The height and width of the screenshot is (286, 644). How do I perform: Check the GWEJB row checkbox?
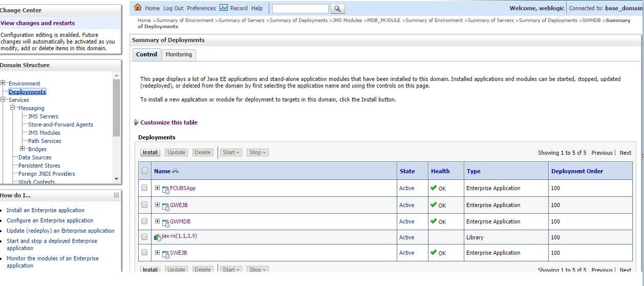pos(144,205)
